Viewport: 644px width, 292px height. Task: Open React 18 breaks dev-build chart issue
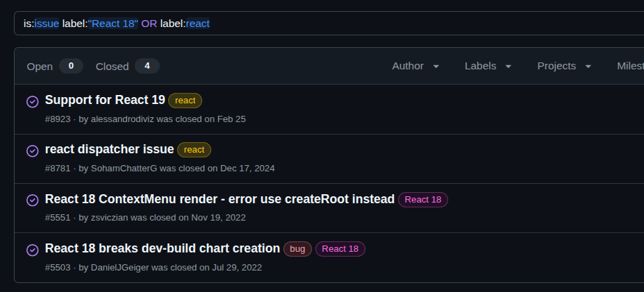click(163, 248)
